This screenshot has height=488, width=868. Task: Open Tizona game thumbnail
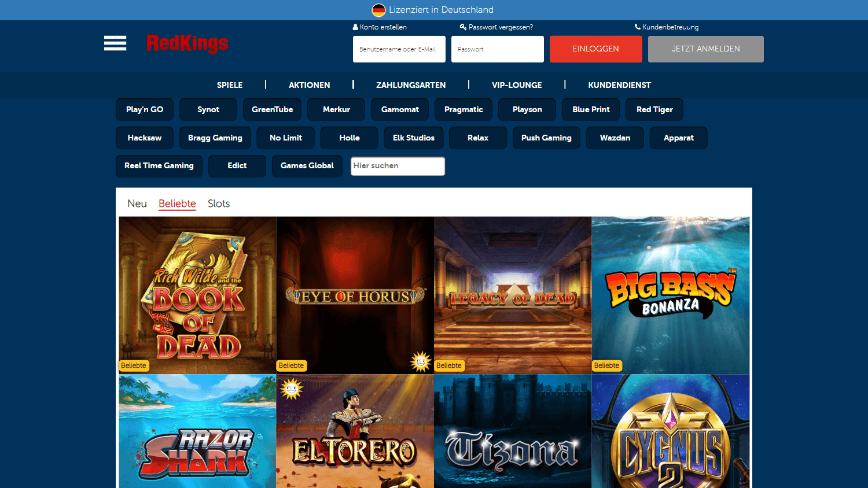coord(513,431)
